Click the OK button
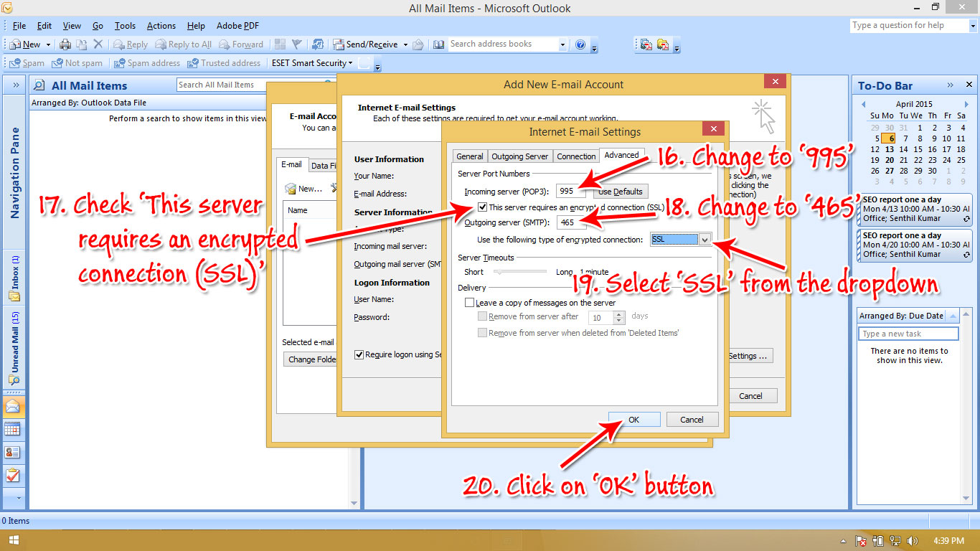Image resolution: width=980 pixels, height=551 pixels. pyautogui.click(x=633, y=419)
